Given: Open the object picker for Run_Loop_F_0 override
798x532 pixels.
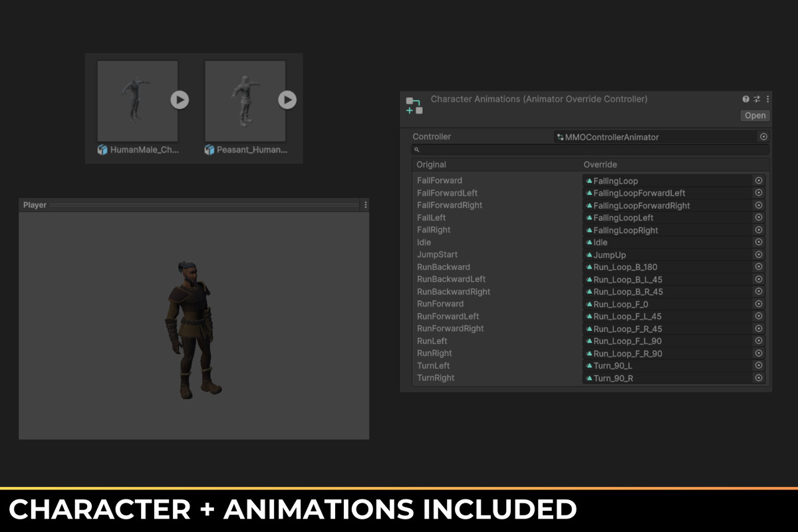Looking at the screenshot, I should (x=758, y=304).
